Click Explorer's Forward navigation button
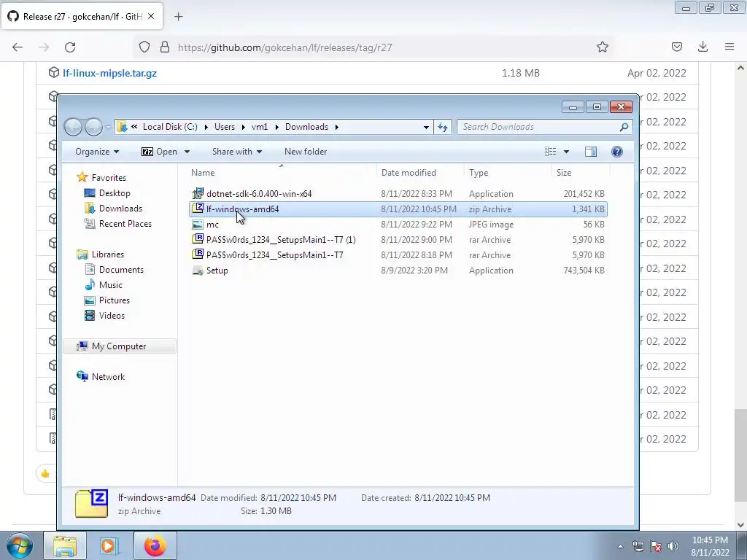 point(93,127)
